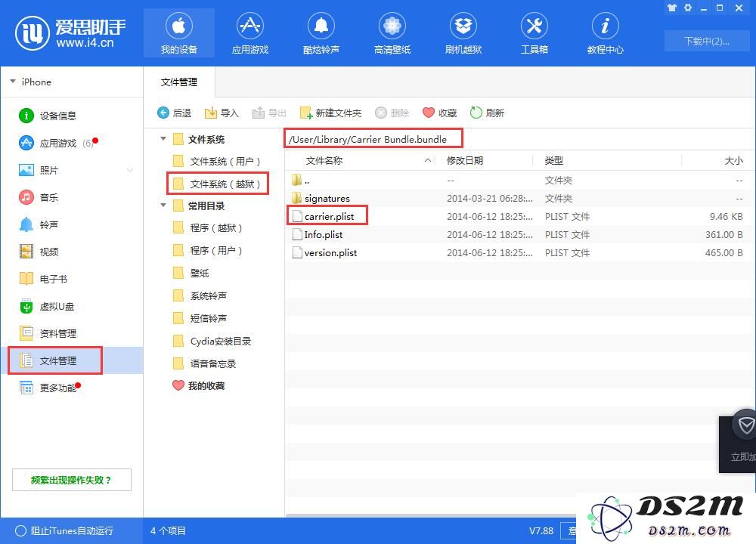Select the Info.plist file

[x=519, y=235]
